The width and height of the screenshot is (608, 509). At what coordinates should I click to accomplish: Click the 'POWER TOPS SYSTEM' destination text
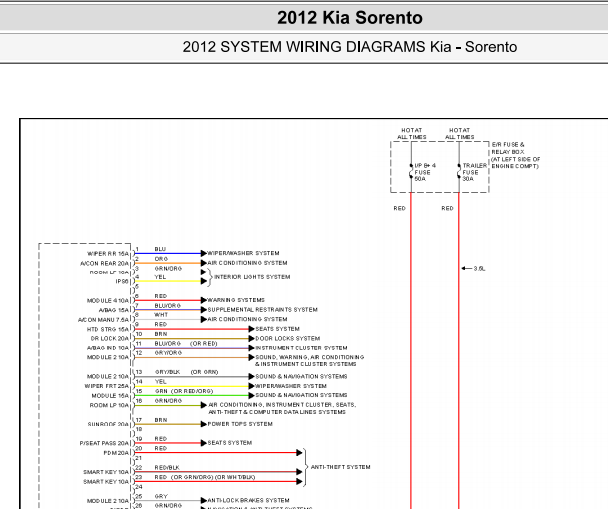(240, 424)
